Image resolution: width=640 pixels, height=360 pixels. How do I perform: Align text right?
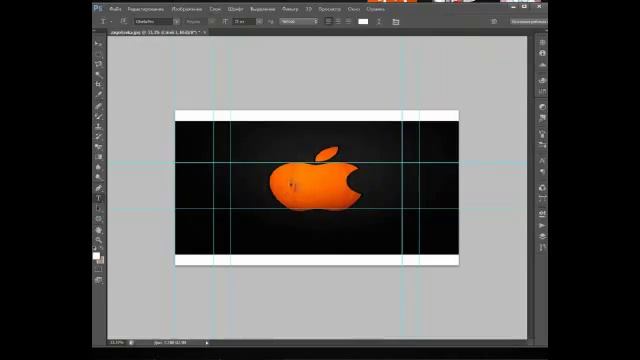348,21
